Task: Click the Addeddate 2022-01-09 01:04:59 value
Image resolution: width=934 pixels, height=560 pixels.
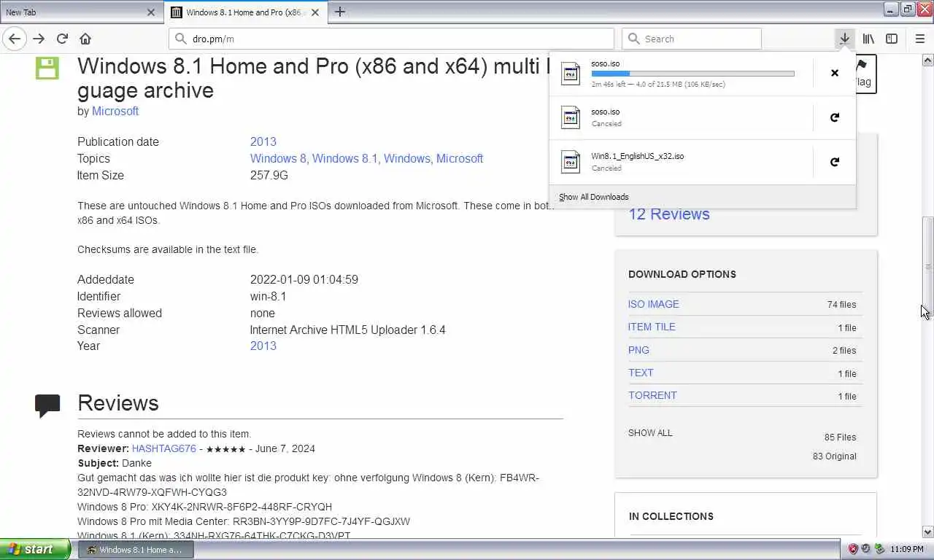Action: [304, 279]
